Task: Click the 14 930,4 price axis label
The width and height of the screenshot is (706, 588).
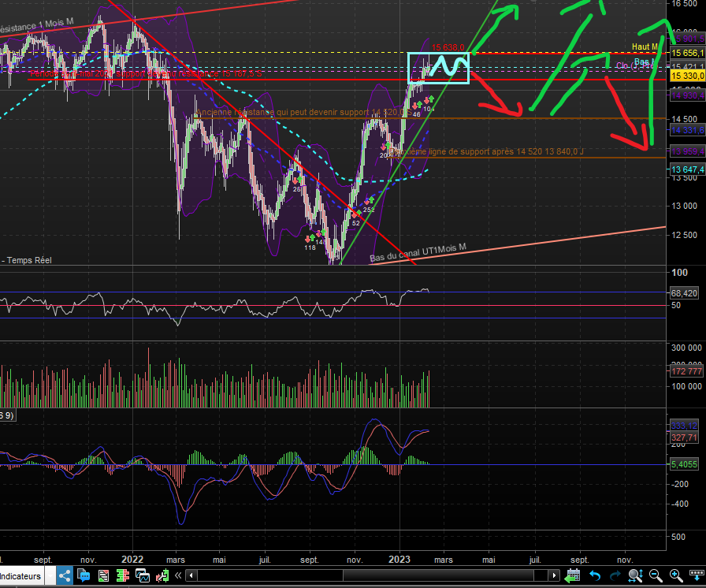Action: coord(687,95)
